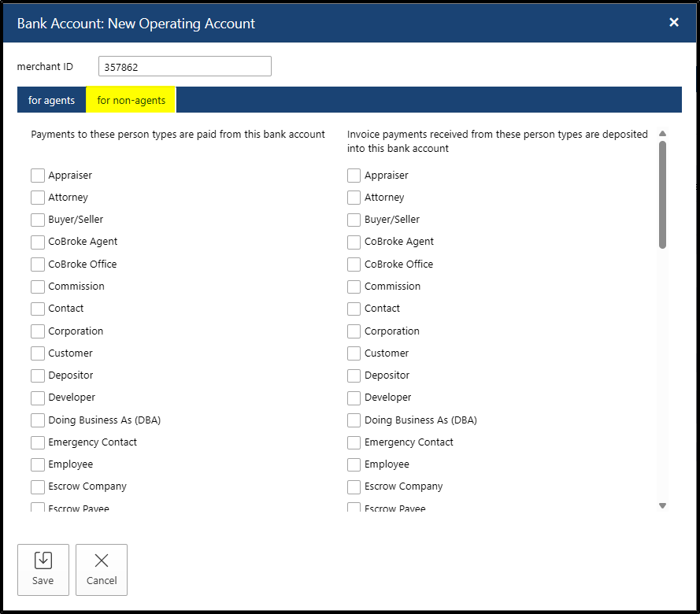Click the merchant ID input field
This screenshot has height=614, width=700.
[x=185, y=67]
